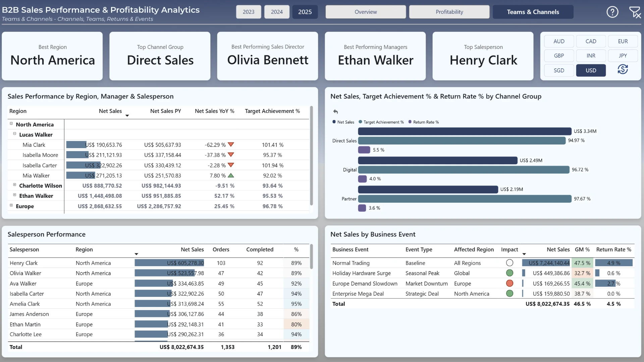Click the Target Achievement % legend color dot
This screenshot has width=644, height=362.
[360, 122]
